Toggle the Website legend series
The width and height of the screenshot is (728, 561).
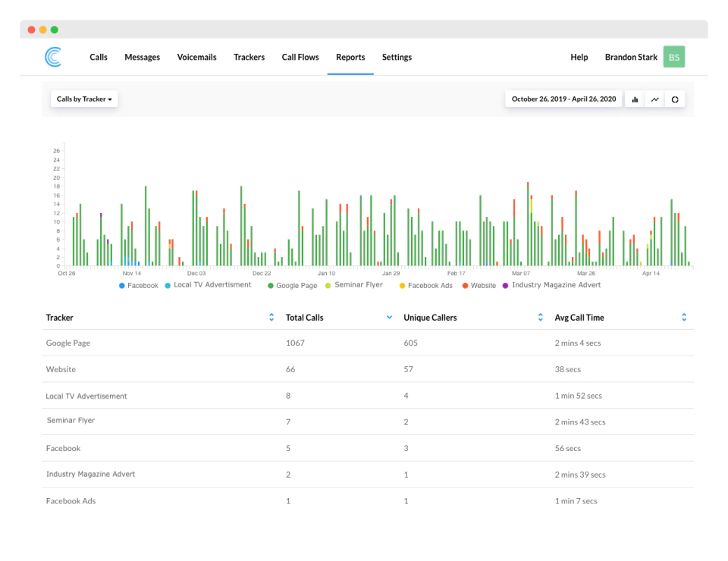(479, 285)
